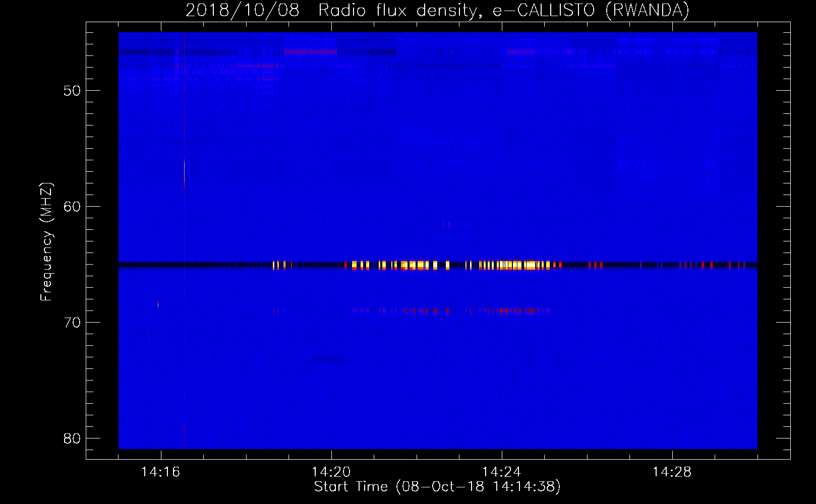Click the 70 frequency tick label
The image size is (816, 504).
tap(72, 323)
